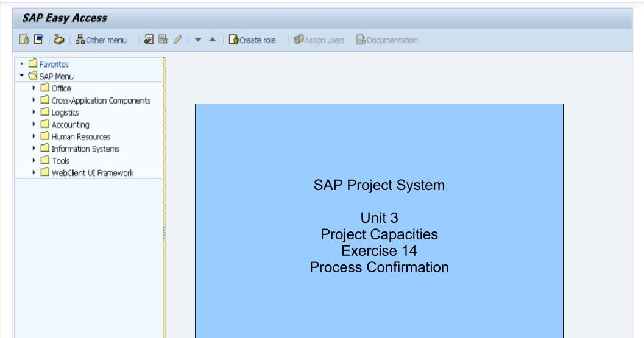Image resolution: width=644 pixels, height=338 pixels.
Task: Select the Accounting tree label
Action: tap(70, 124)
